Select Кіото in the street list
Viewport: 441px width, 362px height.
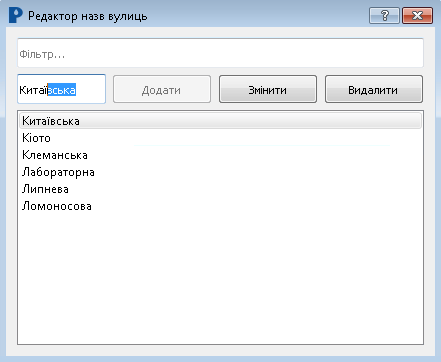220,138
